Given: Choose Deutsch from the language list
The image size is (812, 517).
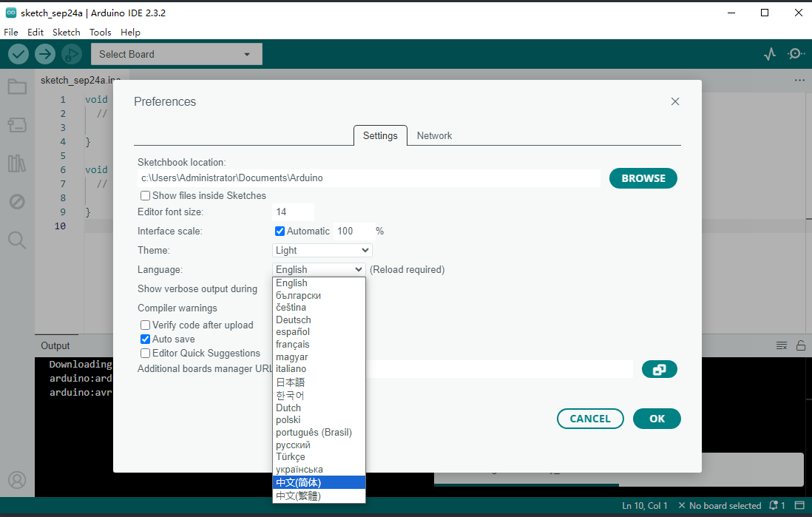Looking at the screenshot, I should pyautogui.click(x=319, y=320).
